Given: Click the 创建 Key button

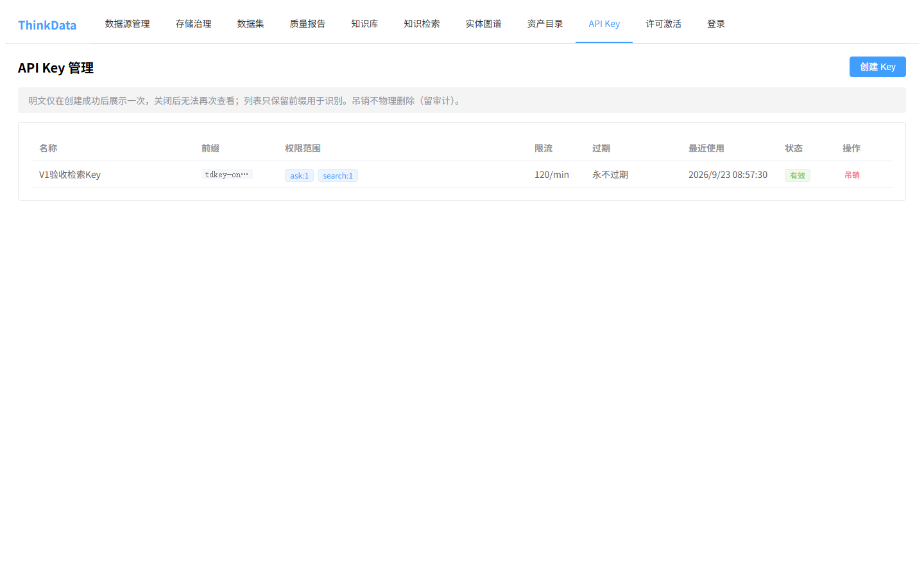Looking at the screenshot, I should pyautogui.click(x=877, y=67).
